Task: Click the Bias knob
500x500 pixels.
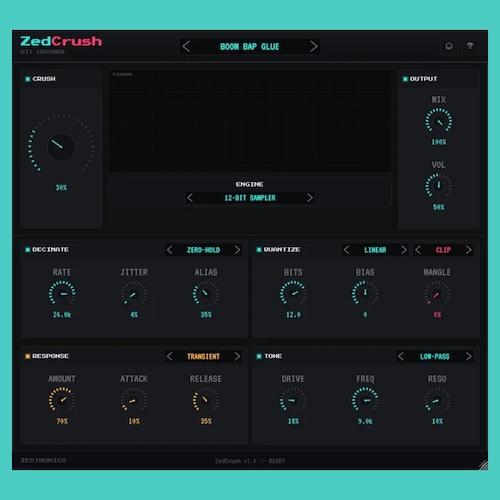Action: pyautogui.click(x=365, y=293)
